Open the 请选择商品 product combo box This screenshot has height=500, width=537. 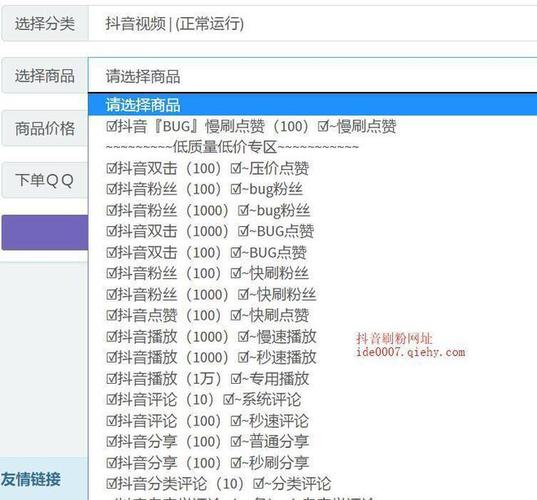tap(312, 75)
